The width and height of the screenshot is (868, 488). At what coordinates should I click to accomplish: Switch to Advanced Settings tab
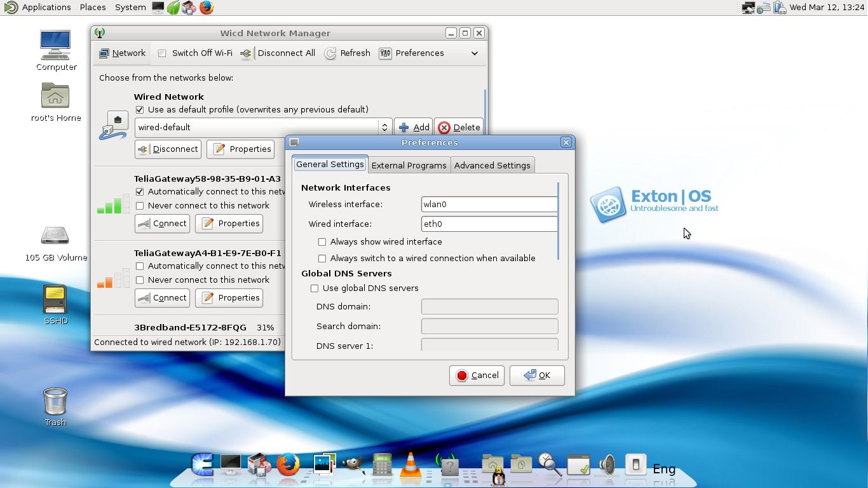492,165
